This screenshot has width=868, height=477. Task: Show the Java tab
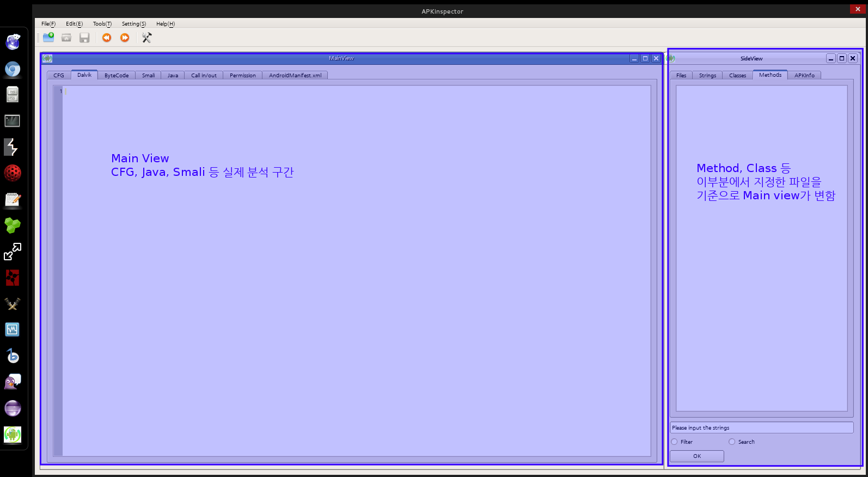point(173,76)
